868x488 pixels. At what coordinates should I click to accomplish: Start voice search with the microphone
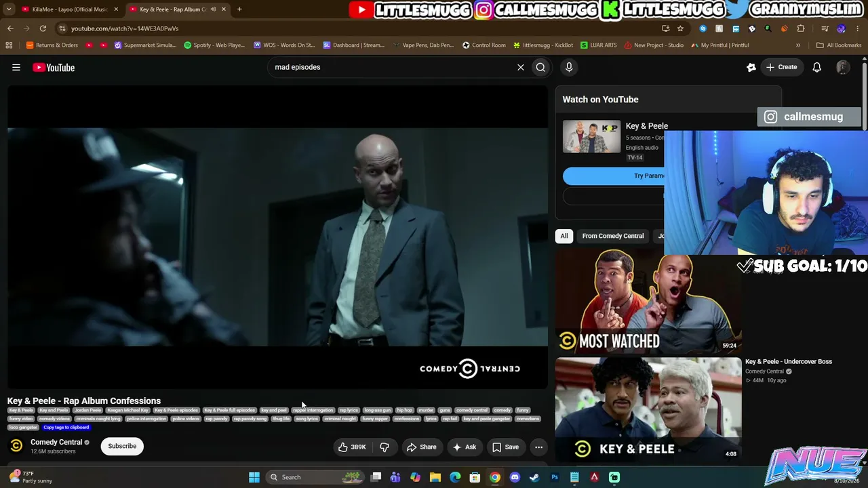tap(569, 67)
